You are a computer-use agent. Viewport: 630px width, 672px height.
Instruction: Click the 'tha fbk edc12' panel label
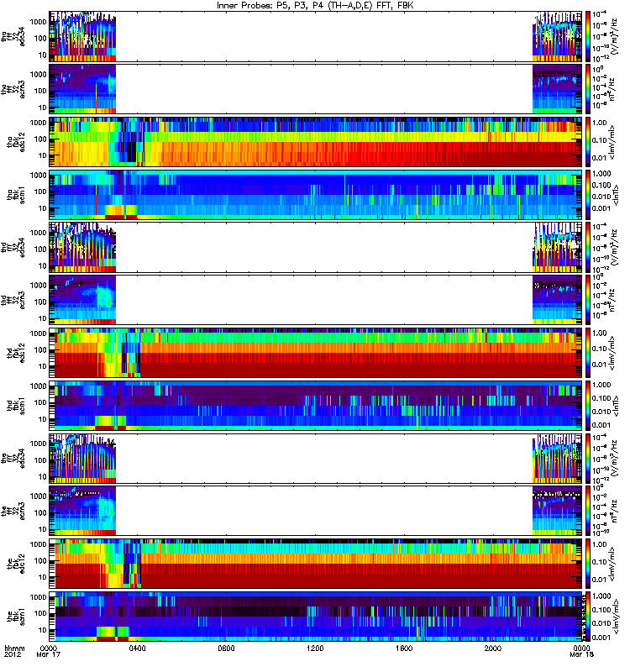tap(16, 142)
